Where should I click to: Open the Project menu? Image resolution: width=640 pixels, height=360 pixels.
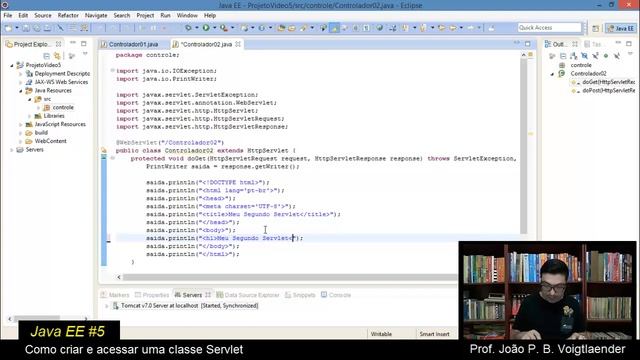(x=145, y=16)
